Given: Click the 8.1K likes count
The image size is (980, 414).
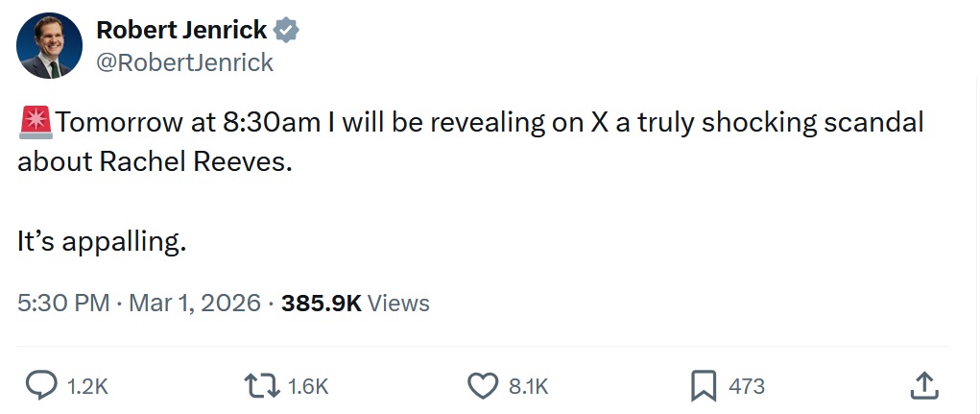Looking at the screenshot, I should tap(528, 386).
